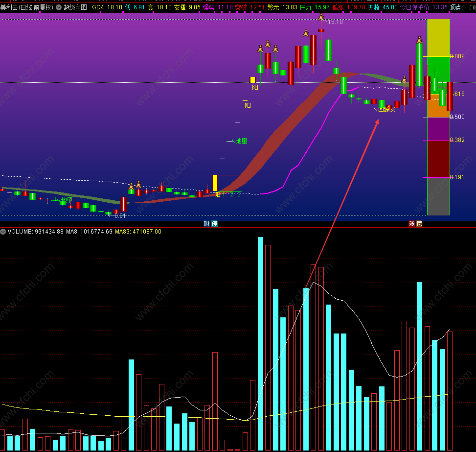Click the large yellow candlestick above 阳 1 2 3
This screenshot has width=476, height=452.
[x=215, y=183]
